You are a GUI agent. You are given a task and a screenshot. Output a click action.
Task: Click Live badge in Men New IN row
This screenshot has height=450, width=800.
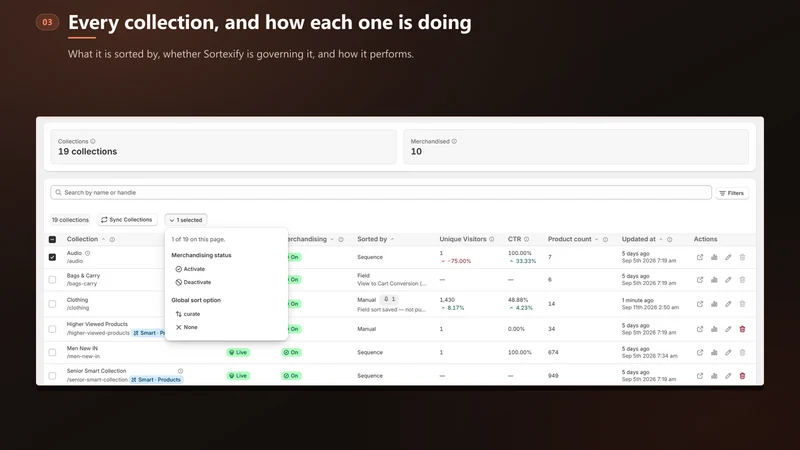[x=238, y=353]
